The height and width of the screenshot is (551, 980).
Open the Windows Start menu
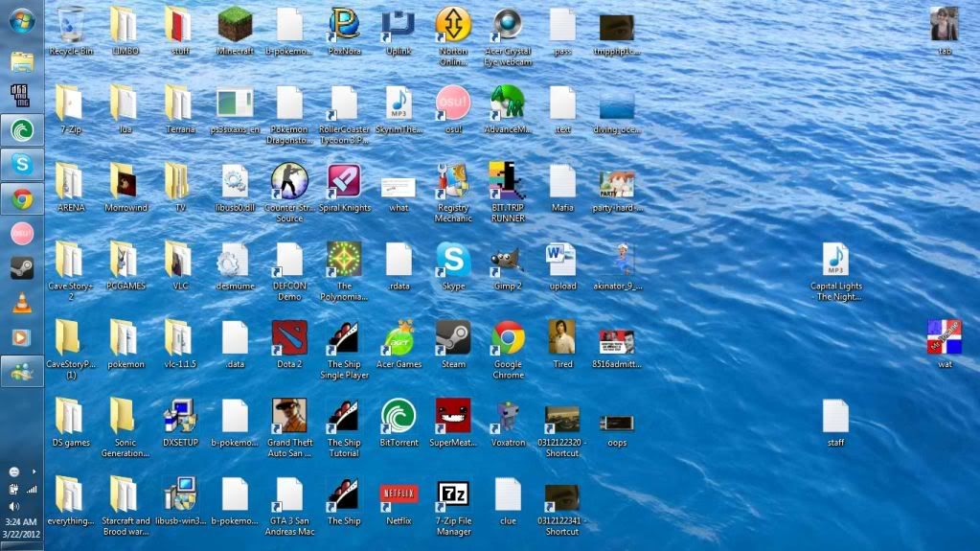pos(21,20)
